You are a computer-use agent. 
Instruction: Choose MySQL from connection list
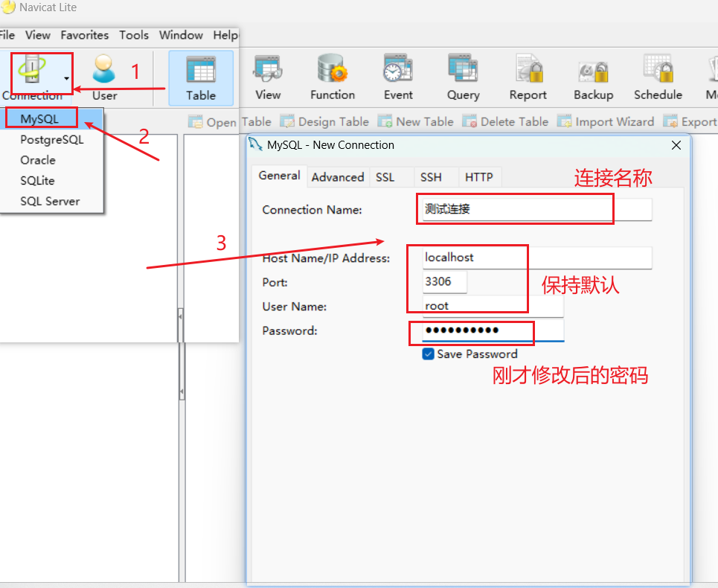[x=51, y=119]
